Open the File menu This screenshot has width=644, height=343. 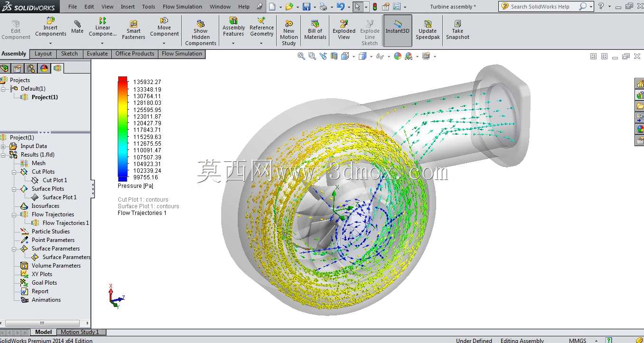(73, 7)
